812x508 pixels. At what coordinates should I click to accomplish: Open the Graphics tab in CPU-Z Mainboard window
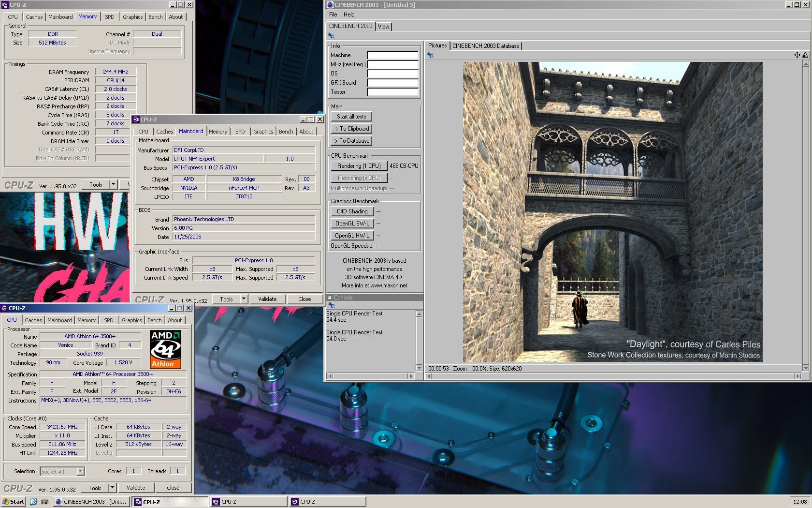263,132
